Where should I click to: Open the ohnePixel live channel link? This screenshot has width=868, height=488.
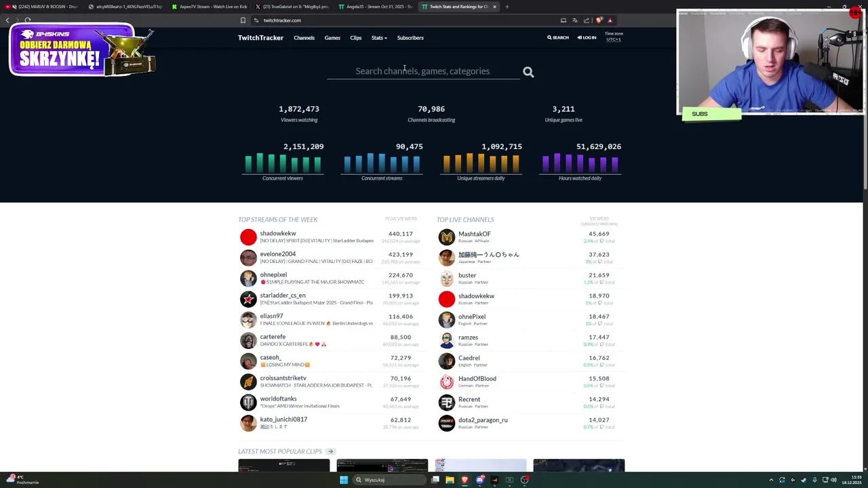click(x=472, y=317)
